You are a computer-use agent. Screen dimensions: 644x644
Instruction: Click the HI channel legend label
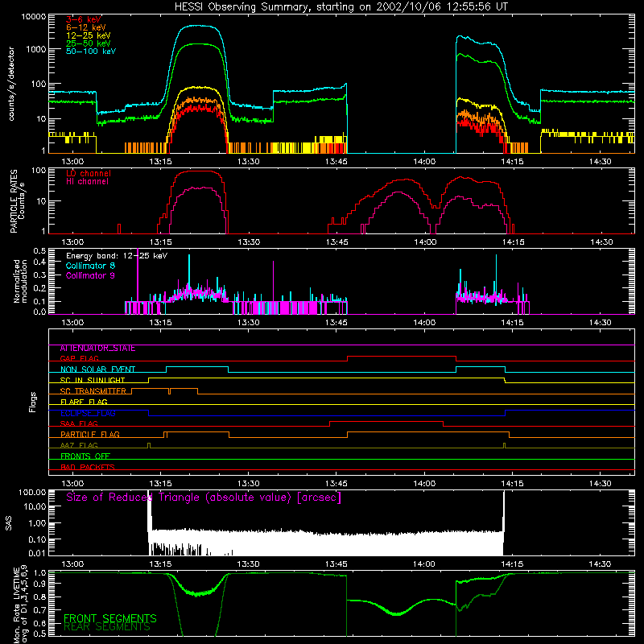pyautogui.click(x=87, y=182)
